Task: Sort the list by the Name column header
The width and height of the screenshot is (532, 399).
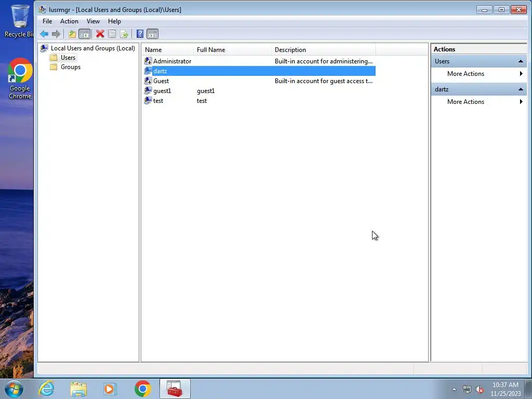Action: (168, 49)
